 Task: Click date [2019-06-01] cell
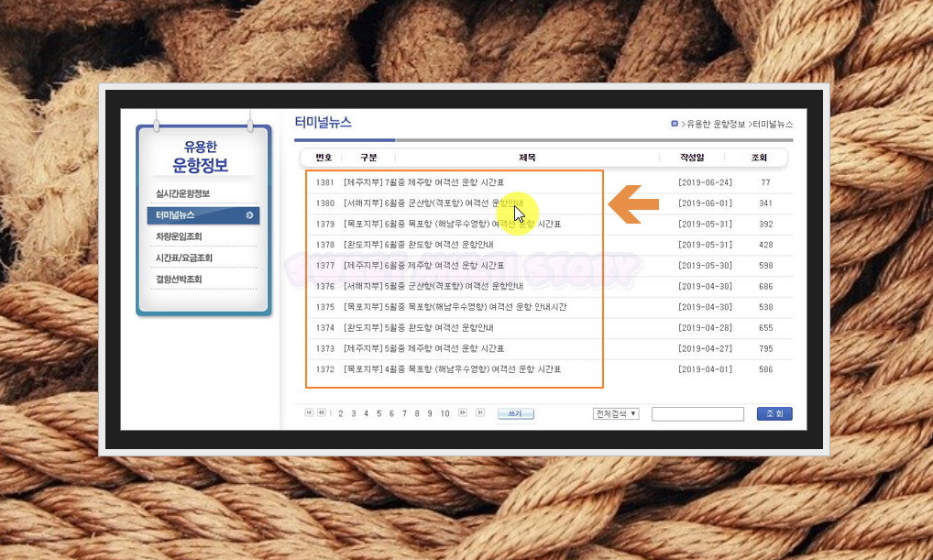click(705, 203)
